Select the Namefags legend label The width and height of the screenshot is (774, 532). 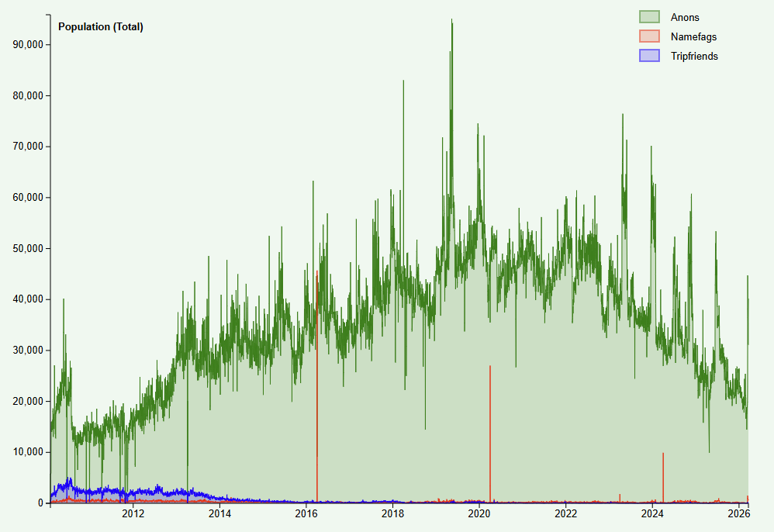693,36
